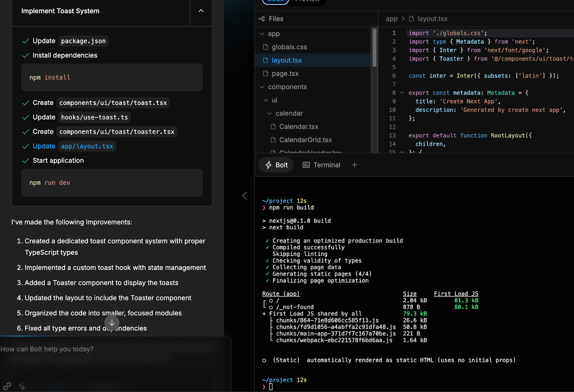Click checkmark beside Update package.json
This screenshot has height=392, width=574.
(25, 41)
